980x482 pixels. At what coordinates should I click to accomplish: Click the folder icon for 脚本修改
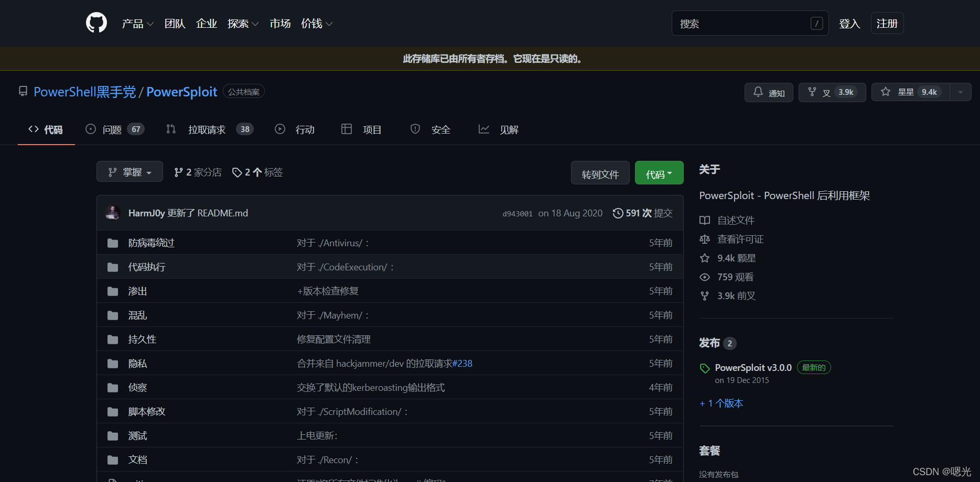pos(113,412)
